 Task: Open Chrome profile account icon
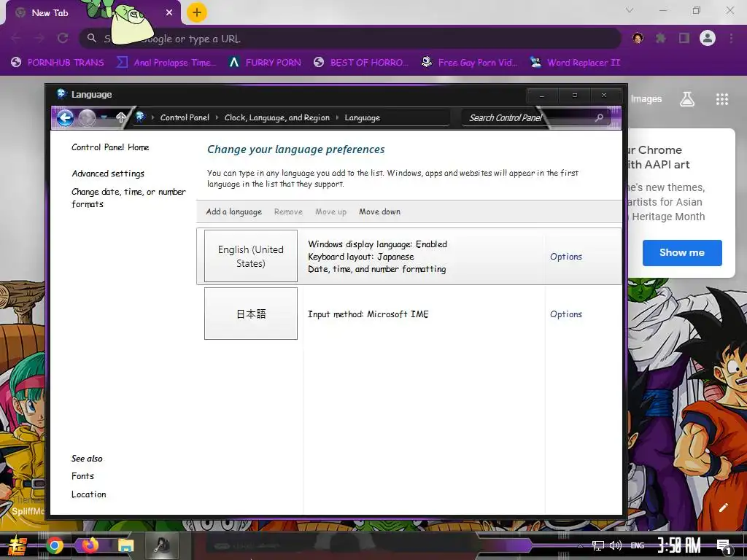(708, 38)
